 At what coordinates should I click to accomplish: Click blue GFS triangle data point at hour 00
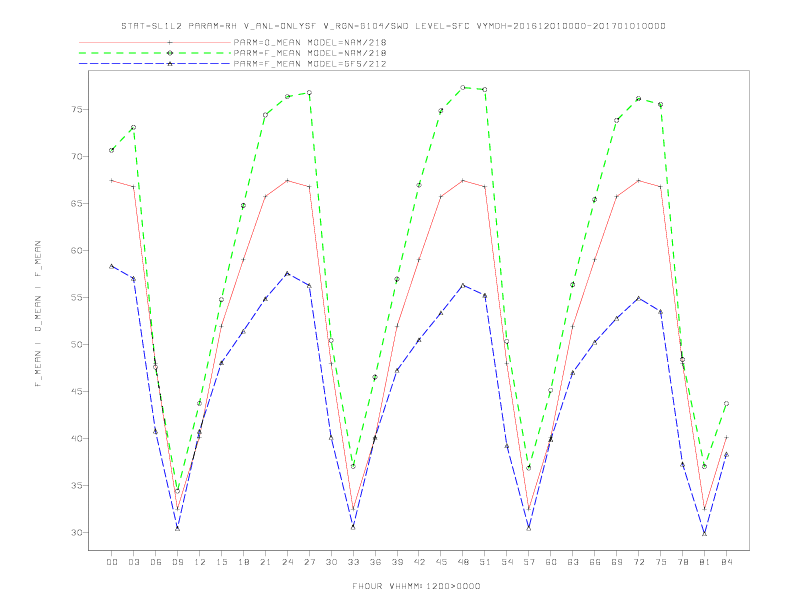(112, 266)
